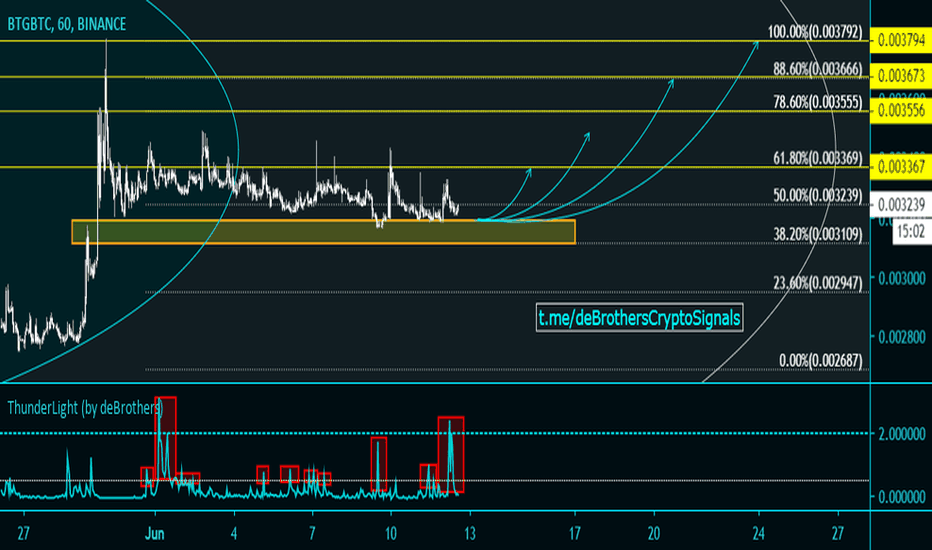Select the 100.00%(0.003792) Fibonacci level label

(x=814, y=32)
